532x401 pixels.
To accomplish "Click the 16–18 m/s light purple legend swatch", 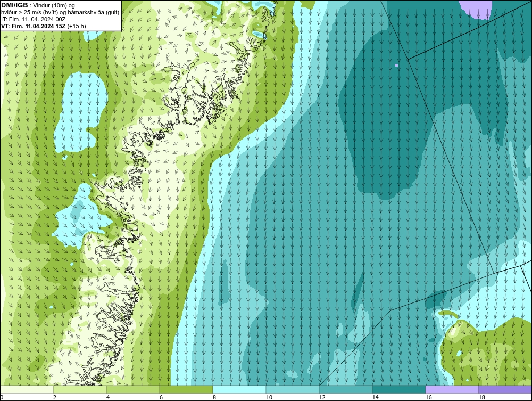I will tap(452, 389).
